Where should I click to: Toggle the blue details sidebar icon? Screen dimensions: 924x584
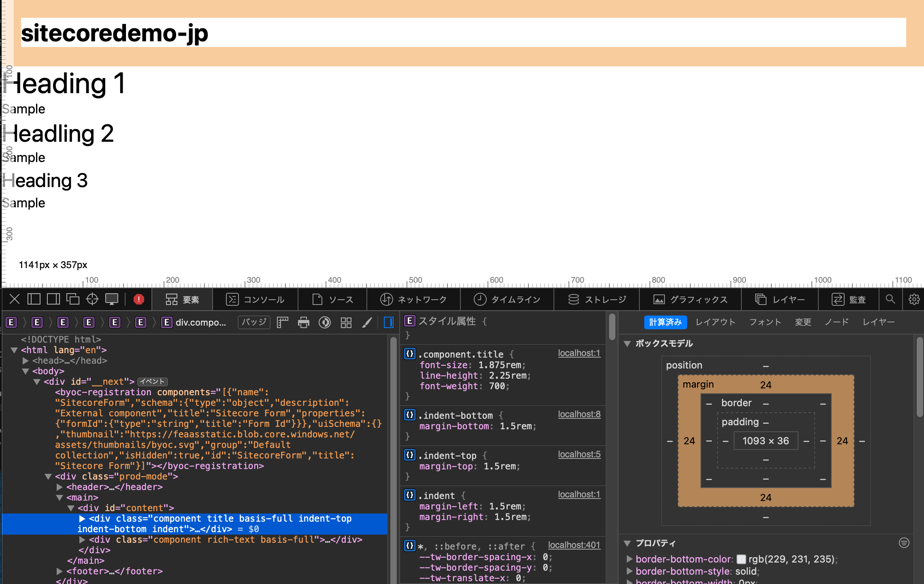(x=388, y=322)
